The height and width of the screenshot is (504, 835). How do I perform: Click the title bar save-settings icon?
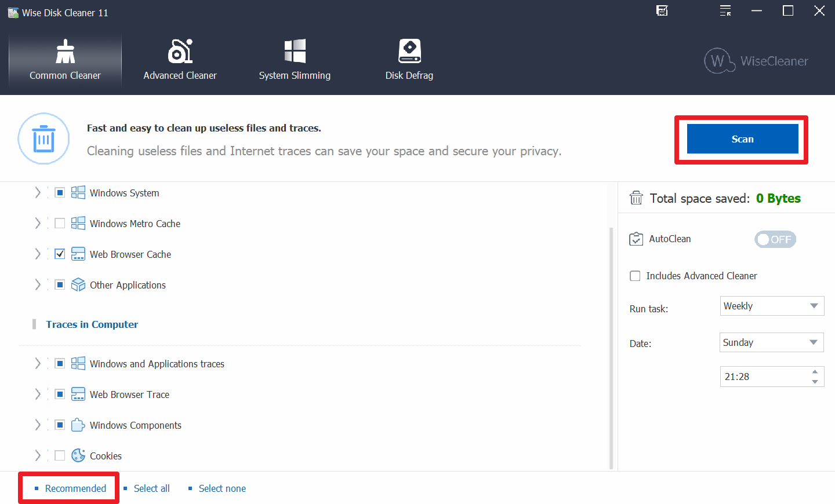click(662, 10)
